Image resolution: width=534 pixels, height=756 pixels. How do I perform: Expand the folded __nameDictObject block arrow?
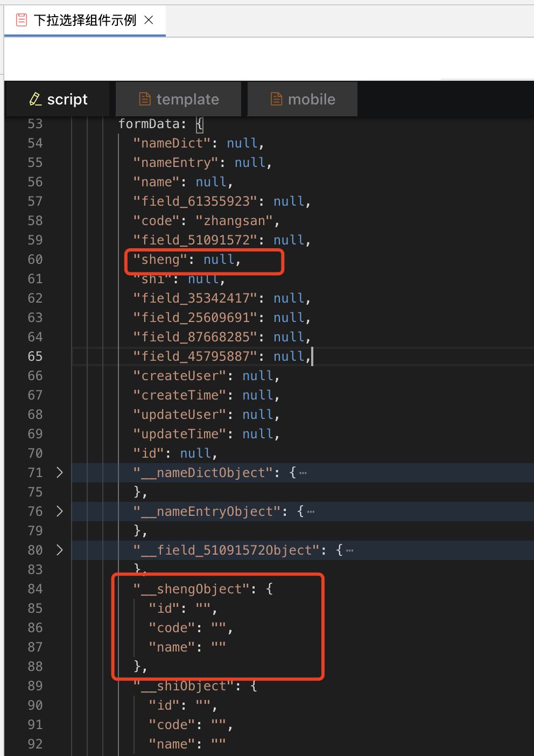(60, 473)
